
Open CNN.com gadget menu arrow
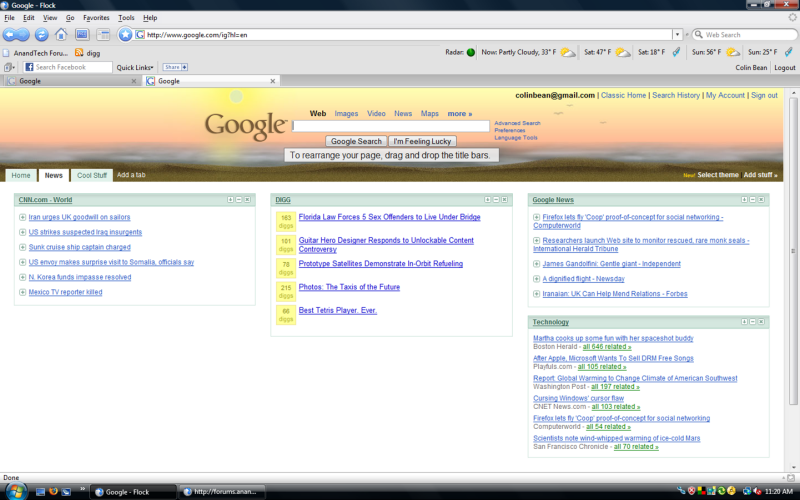click(230, 199)
